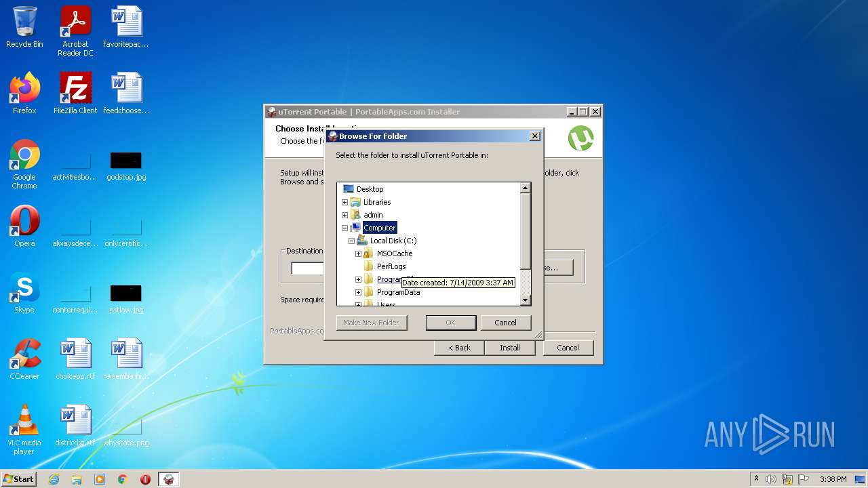Click the Back button in the installer
The image size is (868, 488).
459,348
